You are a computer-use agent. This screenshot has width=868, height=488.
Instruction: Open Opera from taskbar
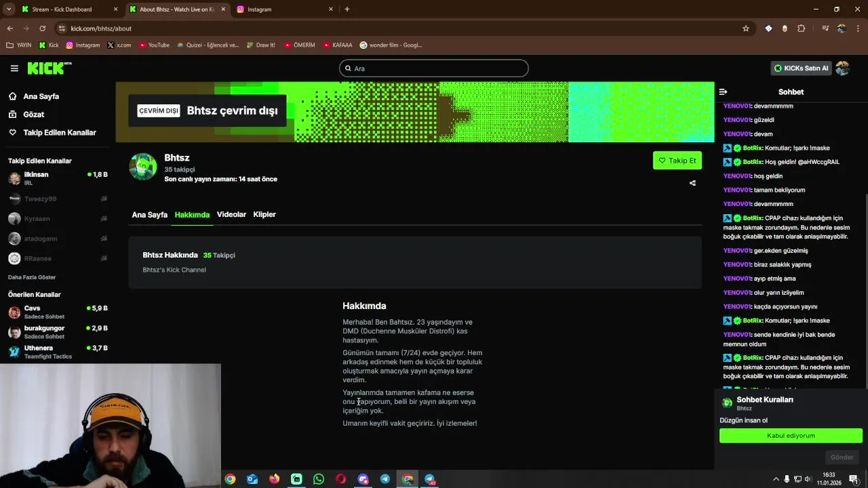coord(341,479)
